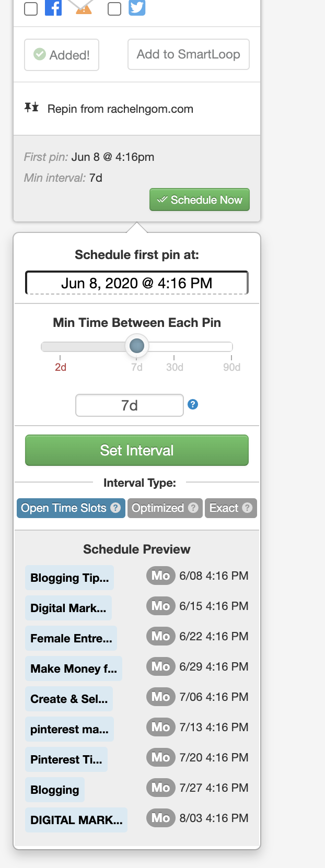
Task: Click the Schedule Now button
Action: [x=199, y=200]
